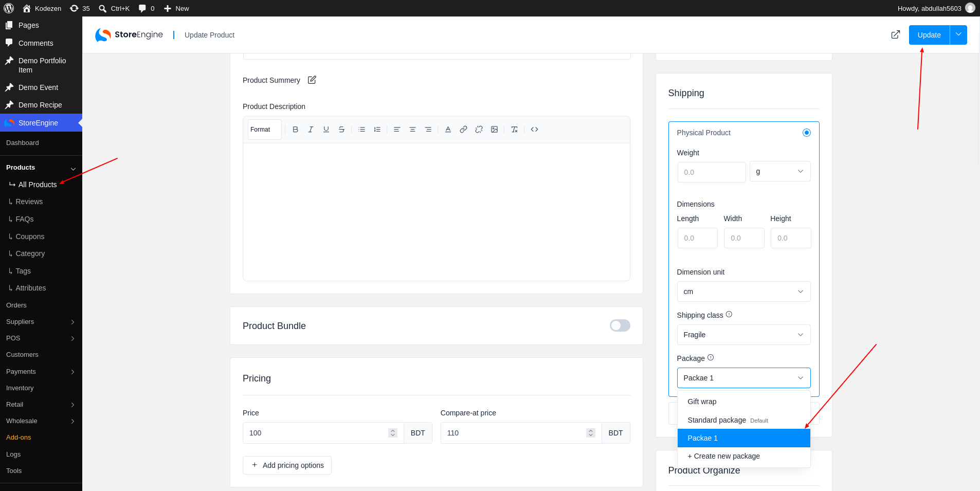
Task: Open the WordPress logo menu
Action: [x=9, y=8]
